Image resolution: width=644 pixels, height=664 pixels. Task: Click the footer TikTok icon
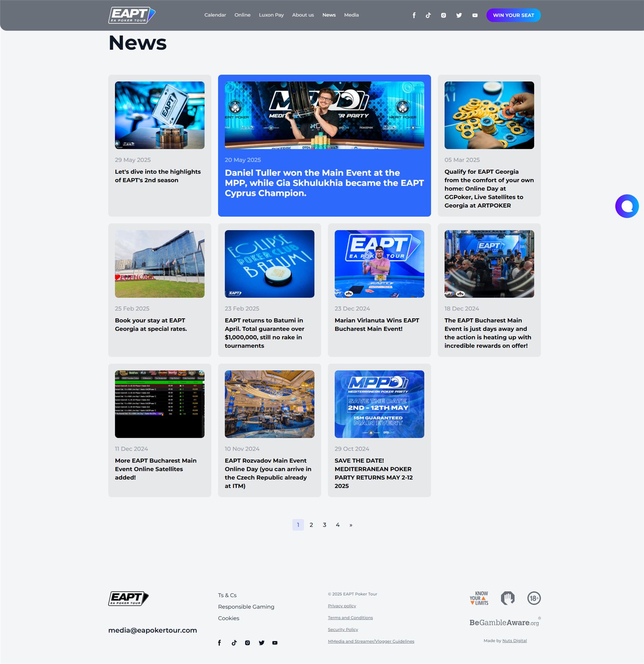(234, 643)
